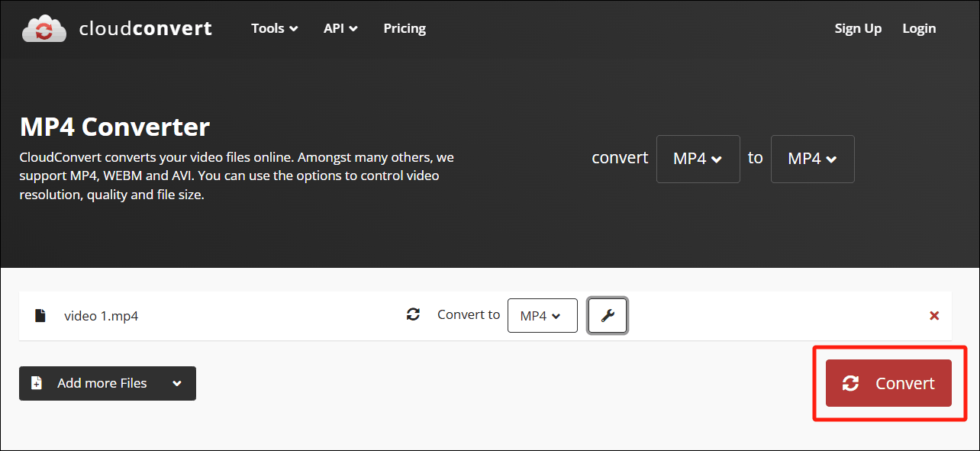
Task: Go to the Pricing page
Action: pos(405,28)
